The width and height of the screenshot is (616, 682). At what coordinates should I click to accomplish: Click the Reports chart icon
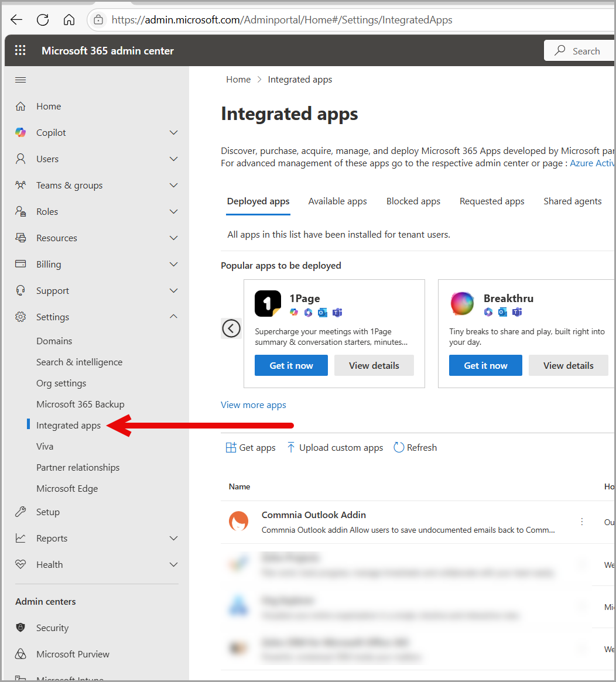coord(20,538)
